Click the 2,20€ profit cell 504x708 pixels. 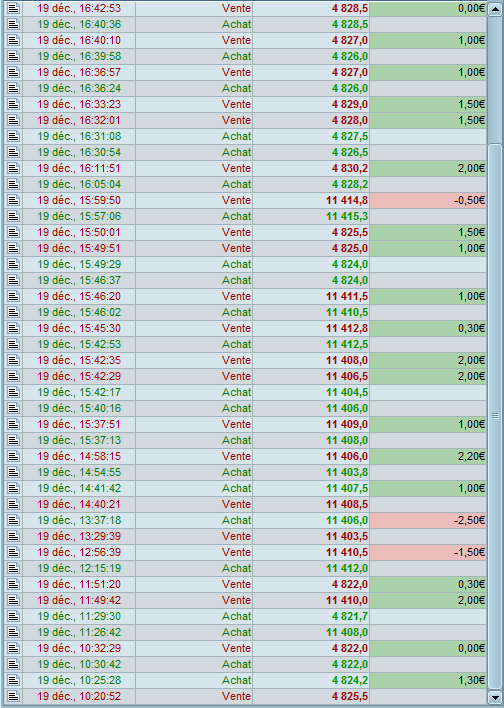coord(428,456)
